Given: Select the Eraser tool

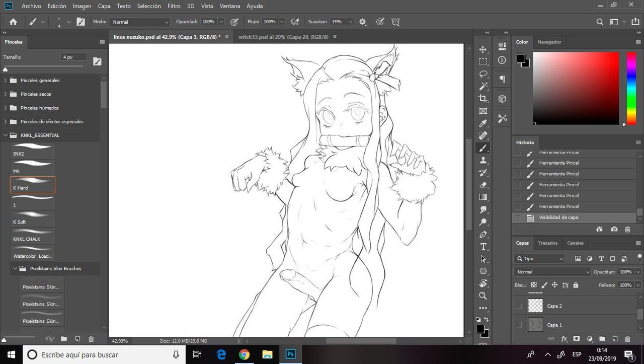Looking at the screenshot, I should [x=483, y=185].
